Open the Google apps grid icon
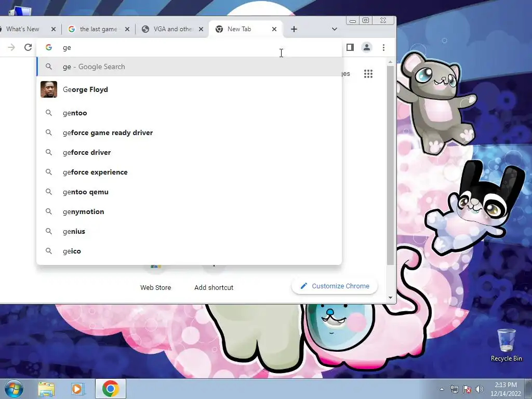532x399 pixels. pos(368,74)
